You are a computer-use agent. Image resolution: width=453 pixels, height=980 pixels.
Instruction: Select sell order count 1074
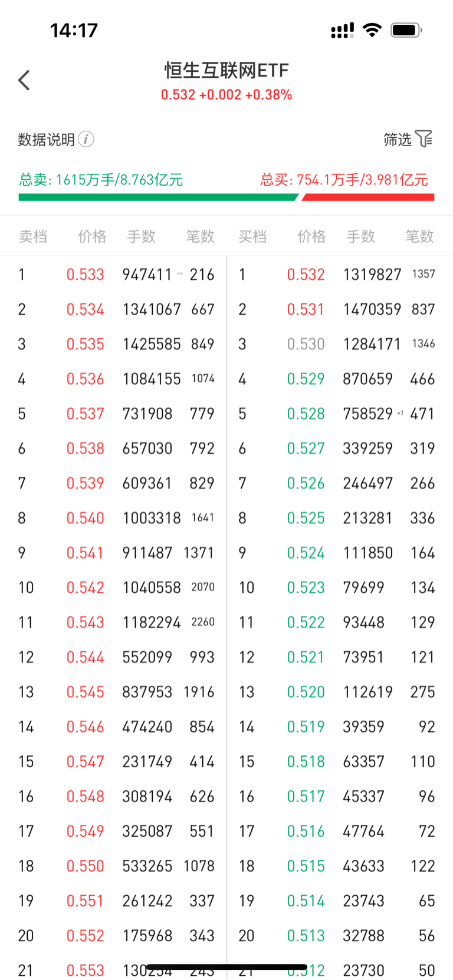(x=203, y=378)
